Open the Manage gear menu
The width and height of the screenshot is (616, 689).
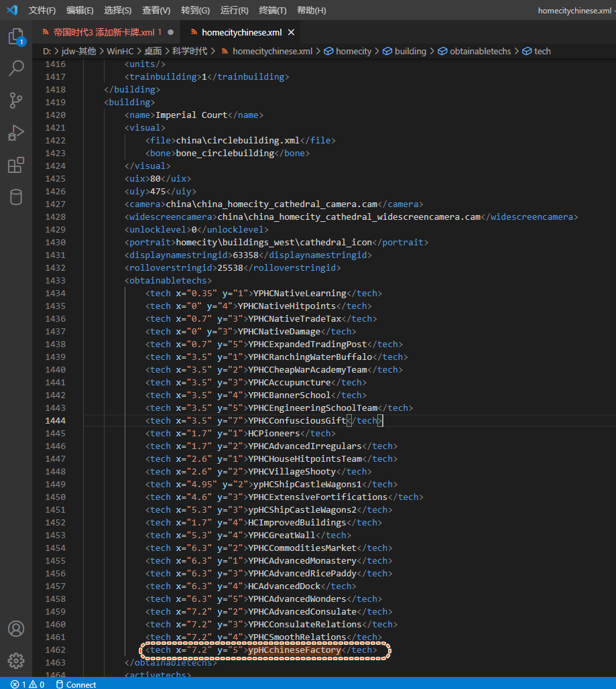tap(16, 660)
